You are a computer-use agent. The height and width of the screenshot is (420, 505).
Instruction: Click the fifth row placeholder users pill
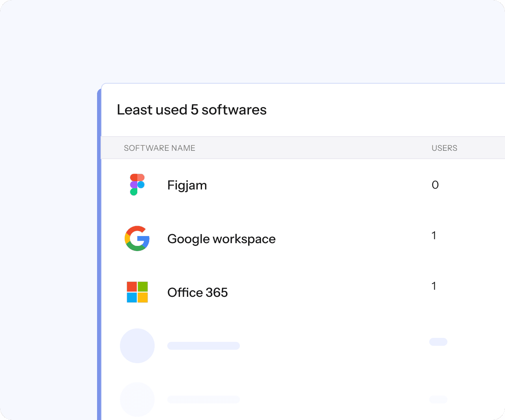pos(438,399)
